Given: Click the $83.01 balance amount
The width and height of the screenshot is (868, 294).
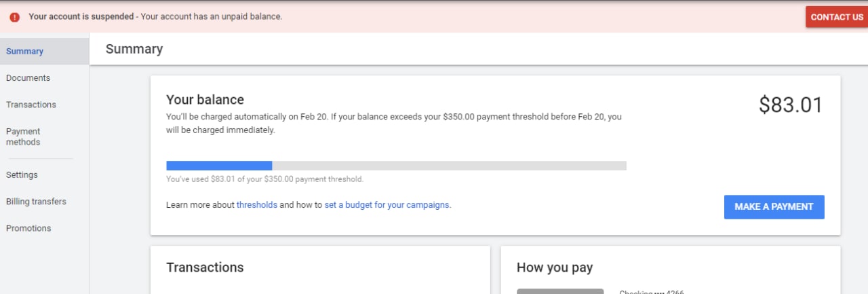Looking at the screenshot, I should (790, 105).
